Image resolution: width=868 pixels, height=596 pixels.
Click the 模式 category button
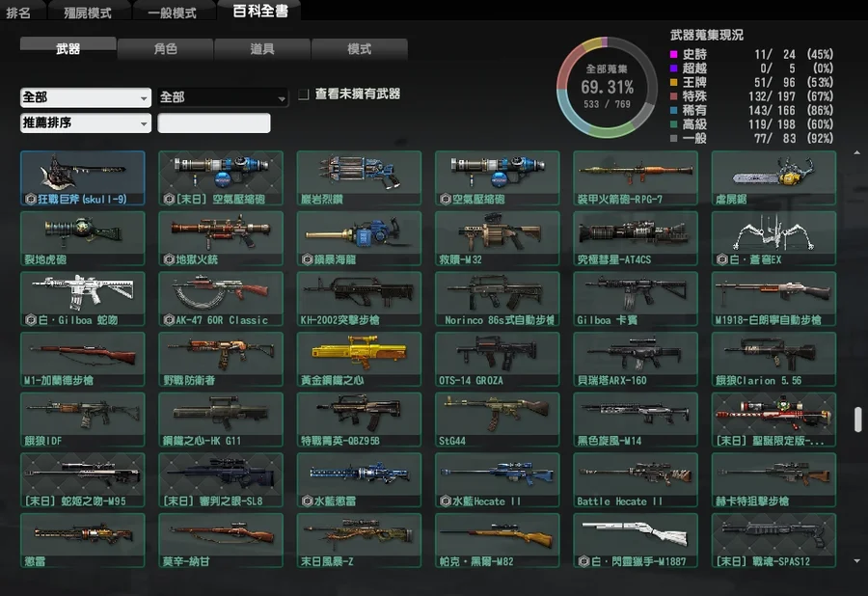click(359, 48)
